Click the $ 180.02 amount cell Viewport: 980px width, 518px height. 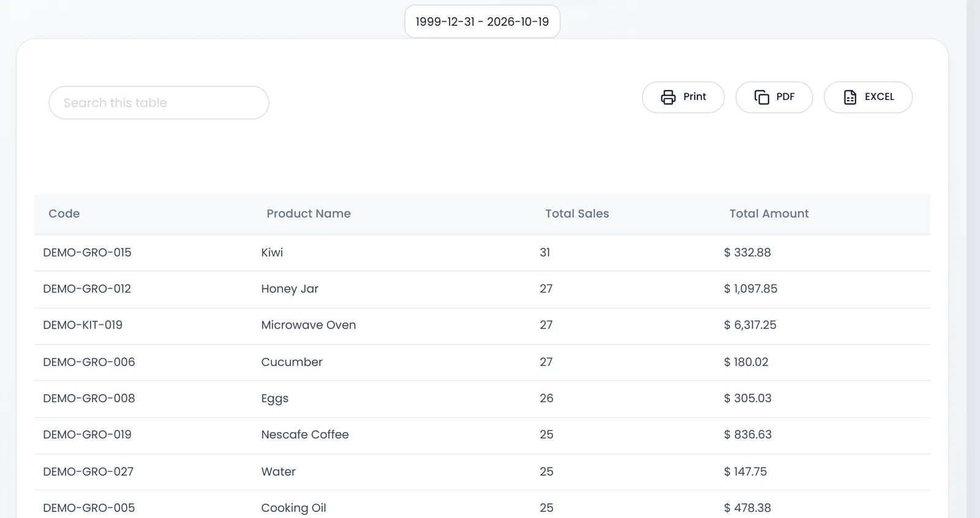[x=746, y=362]
